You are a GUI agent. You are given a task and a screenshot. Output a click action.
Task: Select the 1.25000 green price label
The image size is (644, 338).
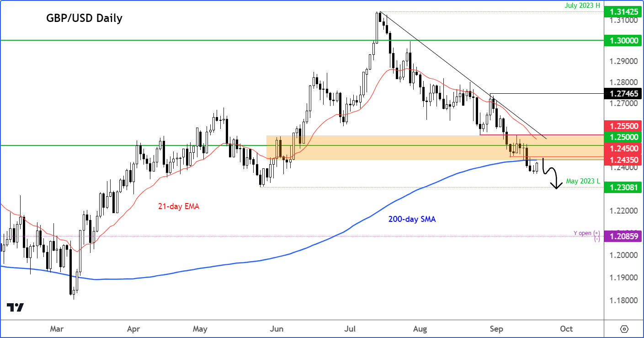tap(623, 137)
